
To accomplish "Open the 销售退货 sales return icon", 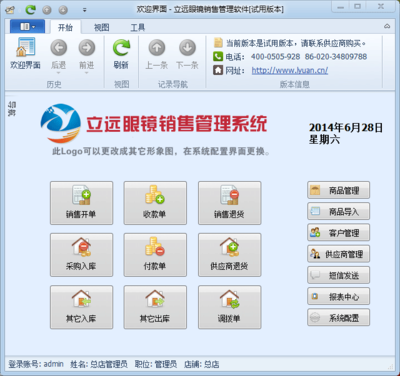I will [230, 203].
